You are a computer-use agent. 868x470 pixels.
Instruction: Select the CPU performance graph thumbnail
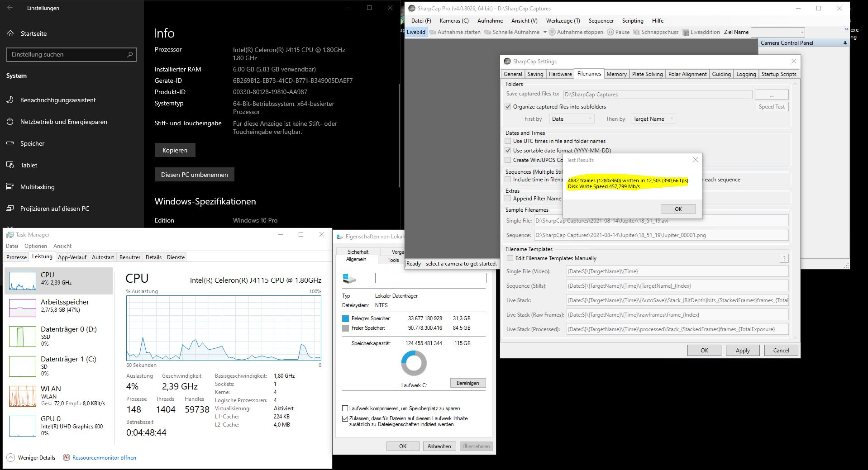point(23,281)
